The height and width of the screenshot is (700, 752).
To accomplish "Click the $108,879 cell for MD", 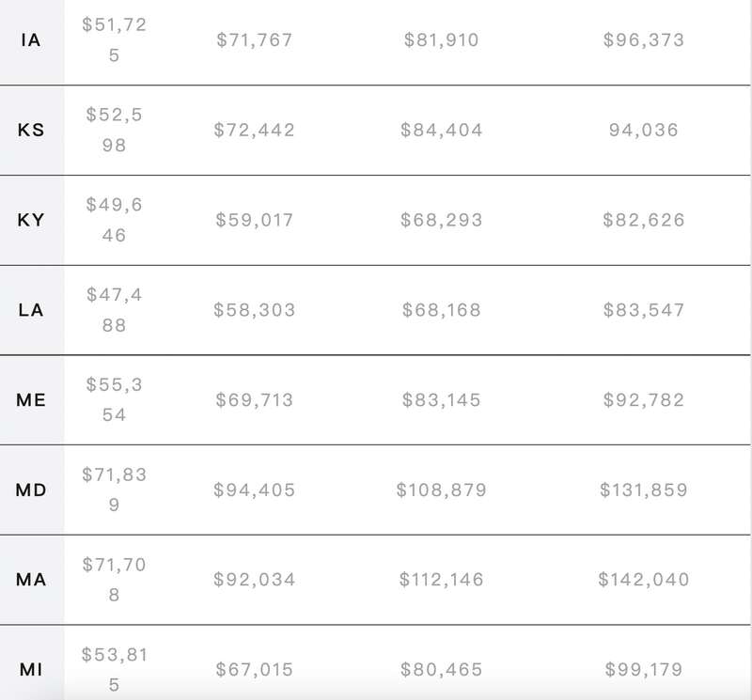I will pos(441,490).
